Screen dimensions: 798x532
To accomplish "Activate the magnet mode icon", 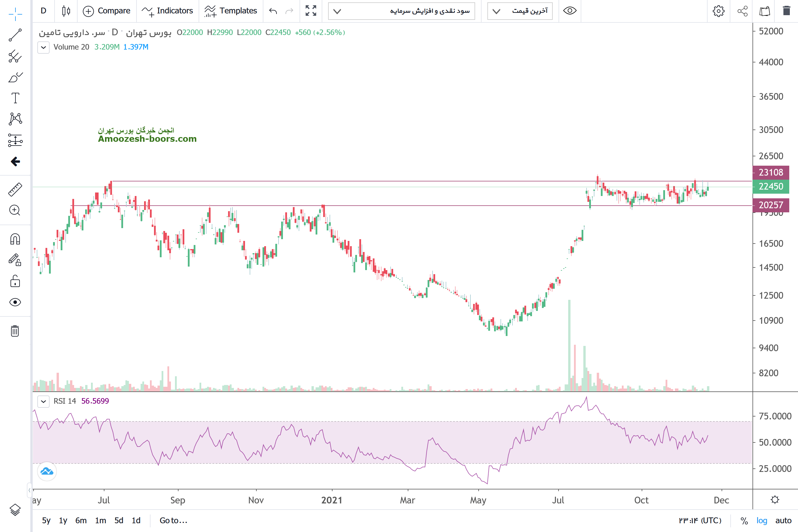I will click(x=15, y=239).
